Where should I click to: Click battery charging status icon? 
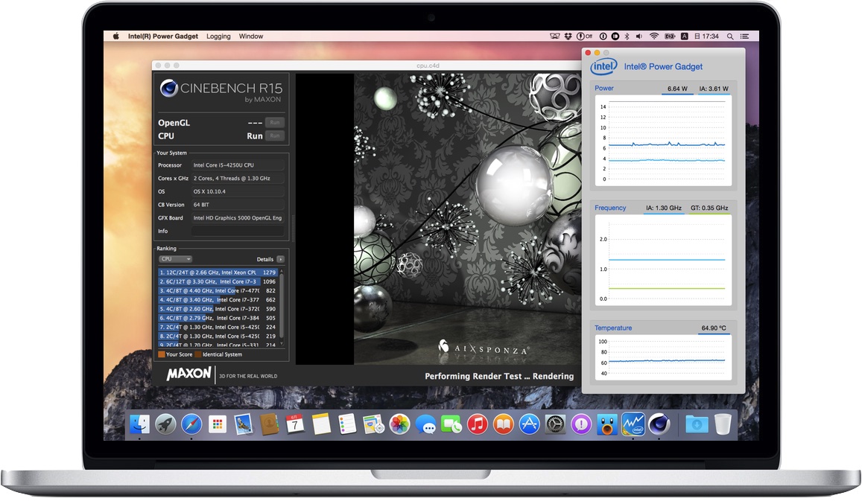click(670, 36)
